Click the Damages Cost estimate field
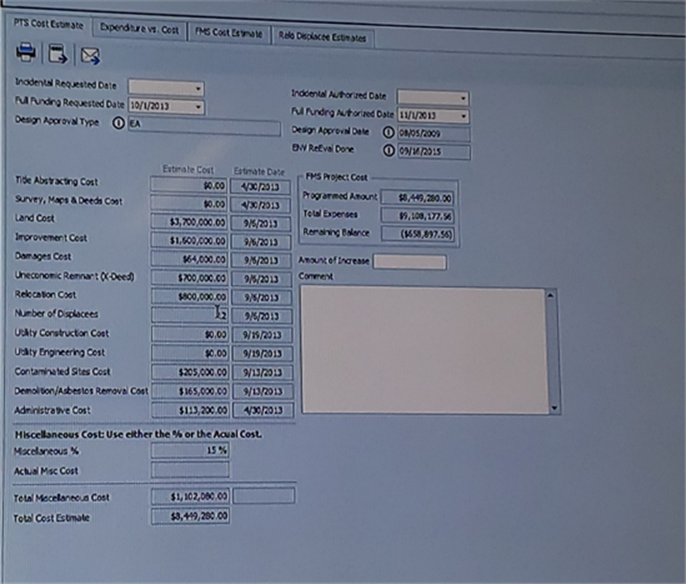Screen dimensions: 686x584 pos(189,259)
